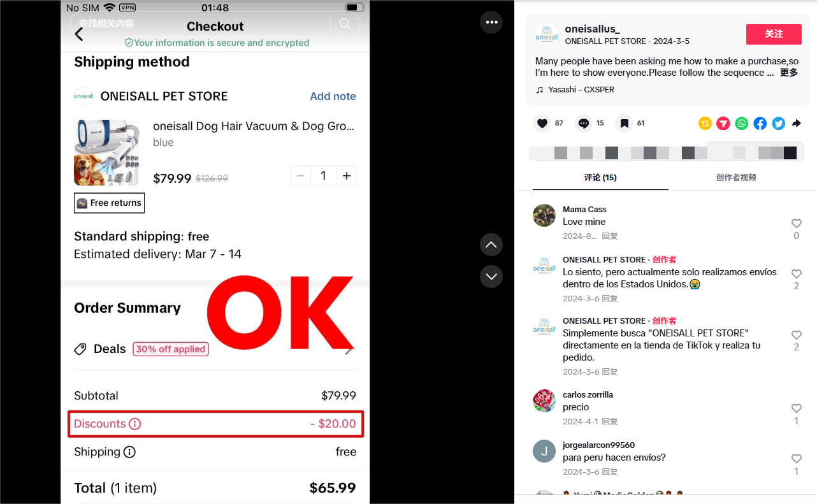This screenshot has height=504, width=817.
Task: Like the video with heart icon
Action: [542, 124]
